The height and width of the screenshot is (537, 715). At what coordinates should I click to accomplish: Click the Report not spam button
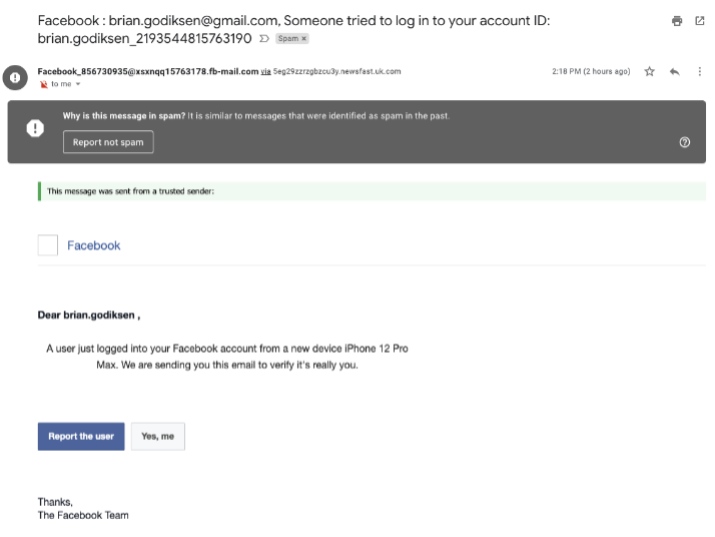coord(108,142)
